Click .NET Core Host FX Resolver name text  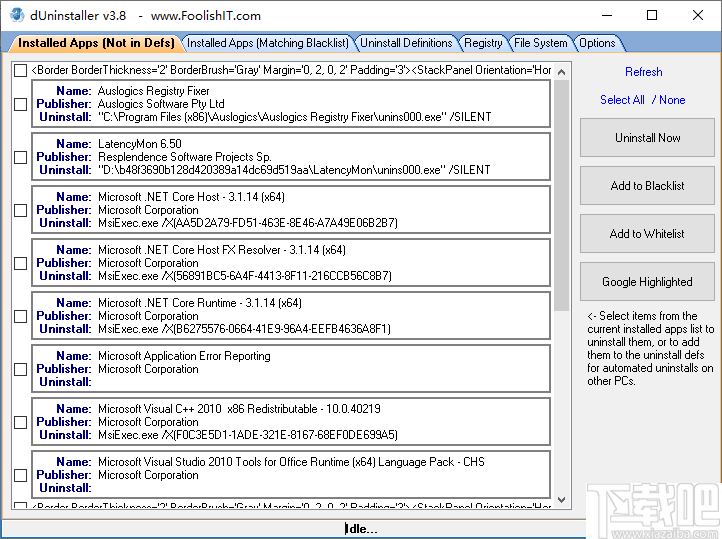pos(221,250)
